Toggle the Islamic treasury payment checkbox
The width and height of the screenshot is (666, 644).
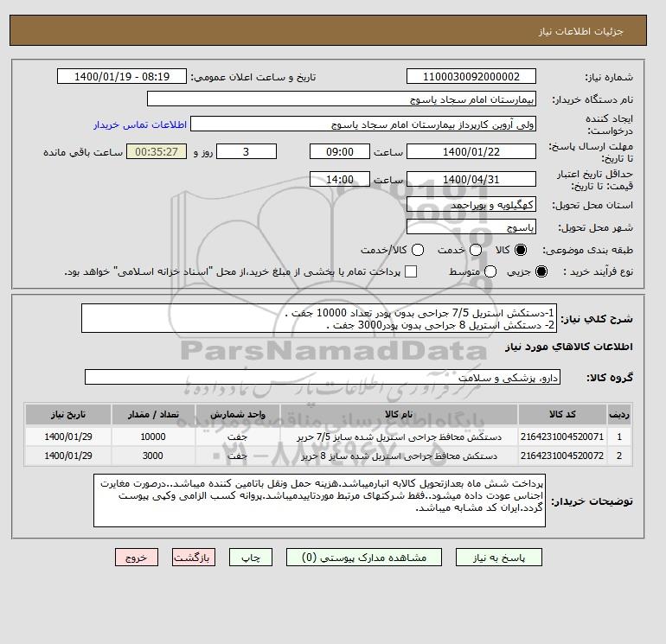[x=411, y=271]
